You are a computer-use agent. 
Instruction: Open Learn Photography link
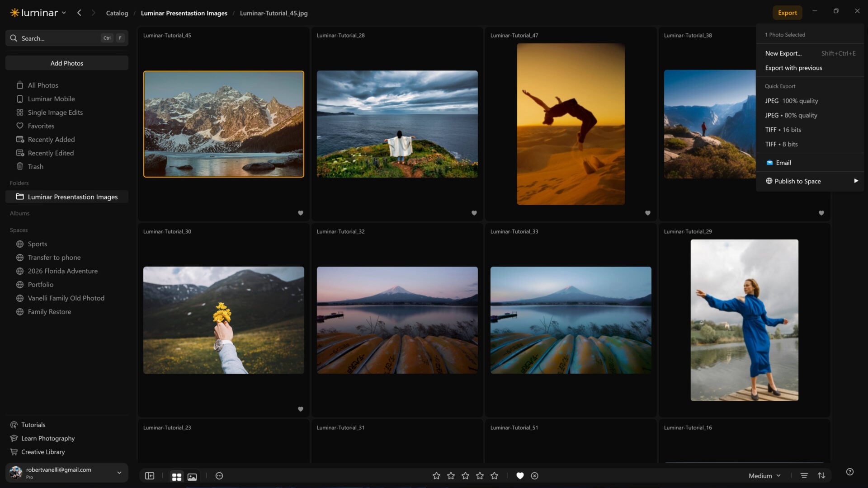click(42, 438)
